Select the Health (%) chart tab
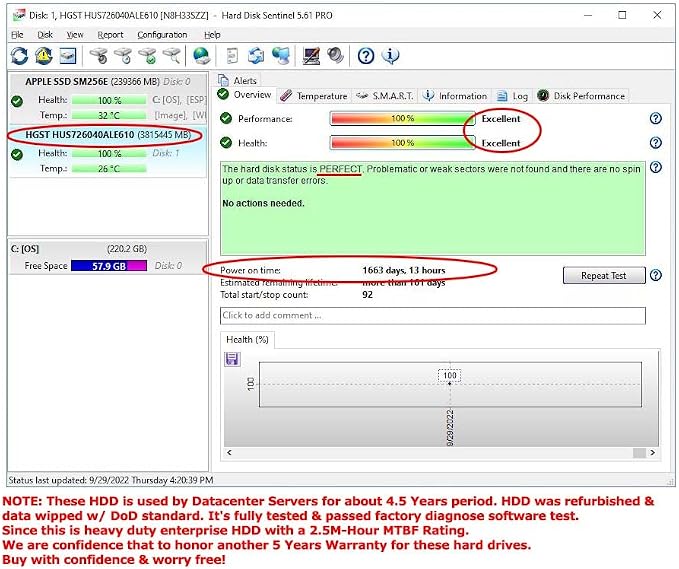Image resolution: width=679 pixels, height=569 pixels. tap(247, 339)
